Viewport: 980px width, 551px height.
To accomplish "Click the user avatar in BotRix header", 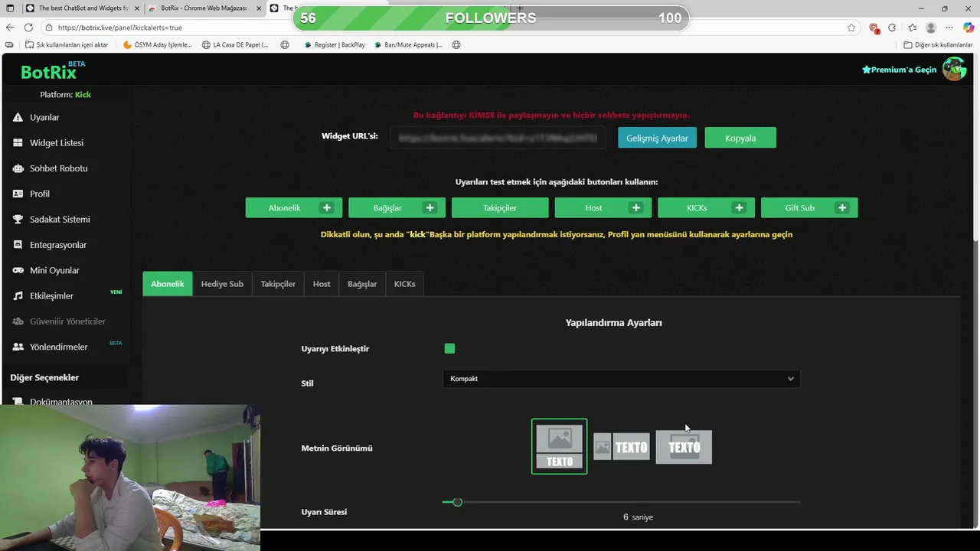I will (x=954, y=69).
